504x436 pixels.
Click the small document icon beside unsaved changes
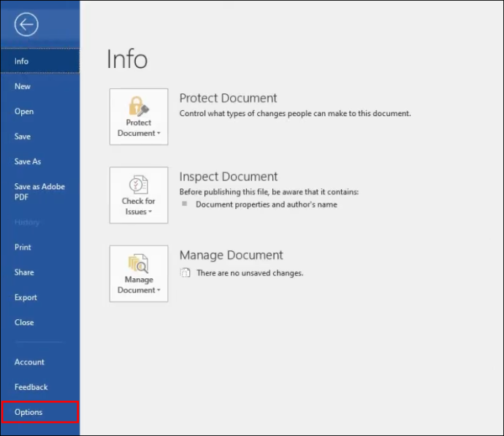click(185, 272)
